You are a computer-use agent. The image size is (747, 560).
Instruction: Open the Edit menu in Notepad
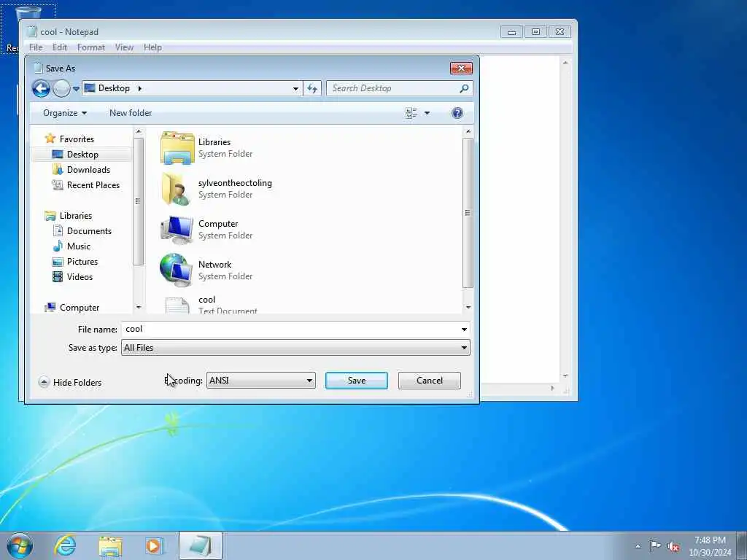(x=60, y=47)
